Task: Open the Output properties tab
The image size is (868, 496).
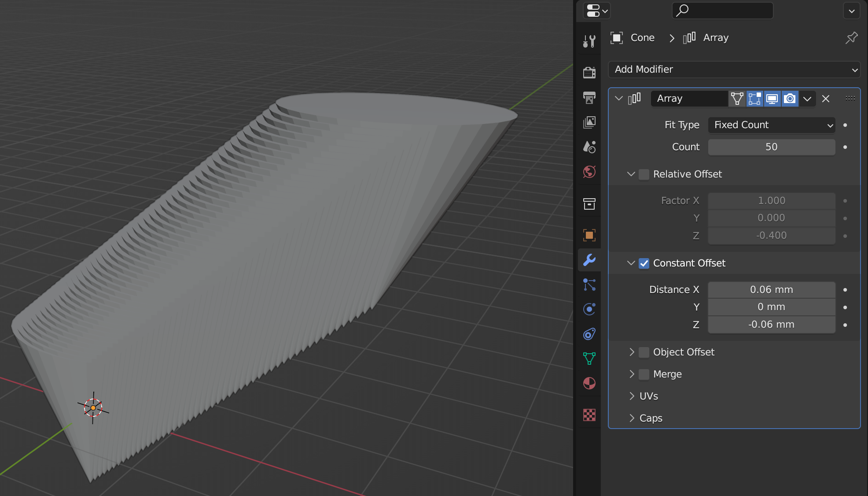Action: click(x=589, y=97)
